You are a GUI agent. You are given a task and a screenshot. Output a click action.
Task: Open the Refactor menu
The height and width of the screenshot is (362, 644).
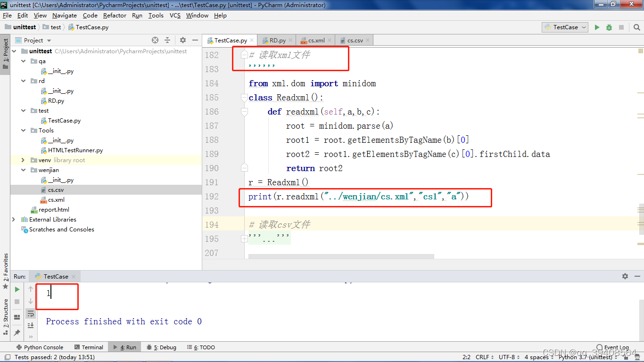coord(115,16)
